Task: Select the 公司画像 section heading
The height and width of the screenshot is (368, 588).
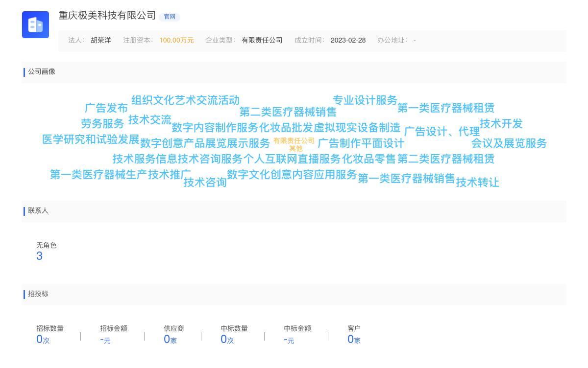Action: coord(42,71)
